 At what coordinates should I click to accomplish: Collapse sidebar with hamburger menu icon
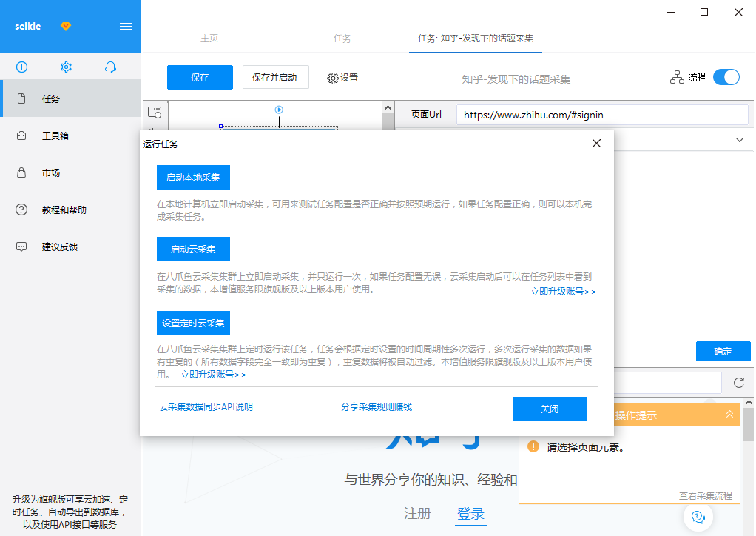click(x=125, y=26)
